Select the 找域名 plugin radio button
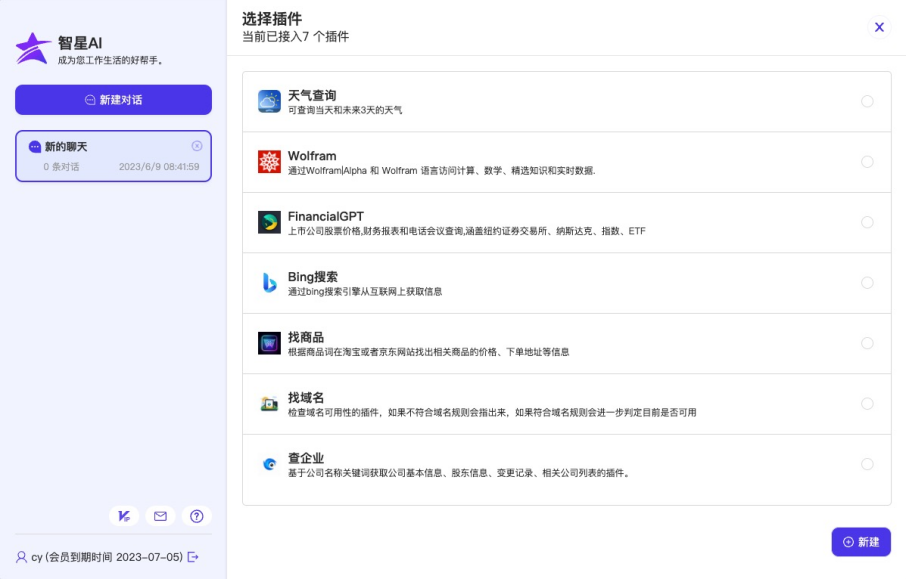The width and height of the screenshot is (906, 579). tap(867, 404)
